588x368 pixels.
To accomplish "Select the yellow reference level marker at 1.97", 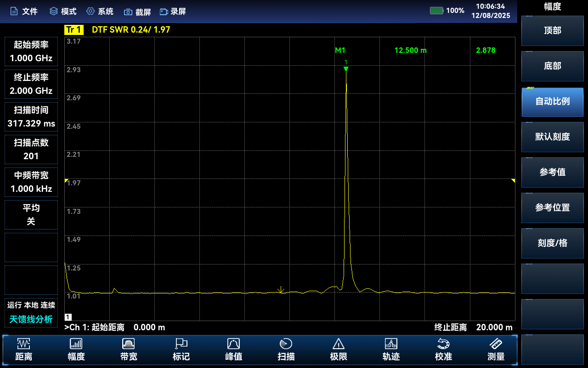I will (66, 181).
